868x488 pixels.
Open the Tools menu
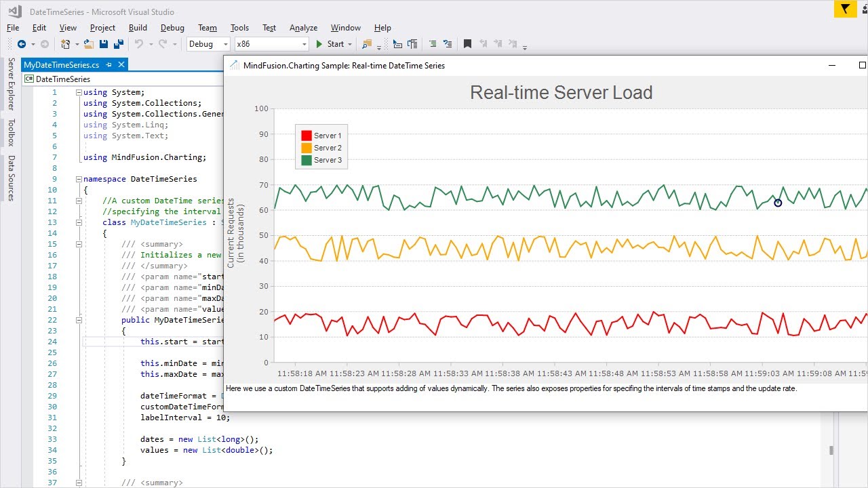[239, 28]
